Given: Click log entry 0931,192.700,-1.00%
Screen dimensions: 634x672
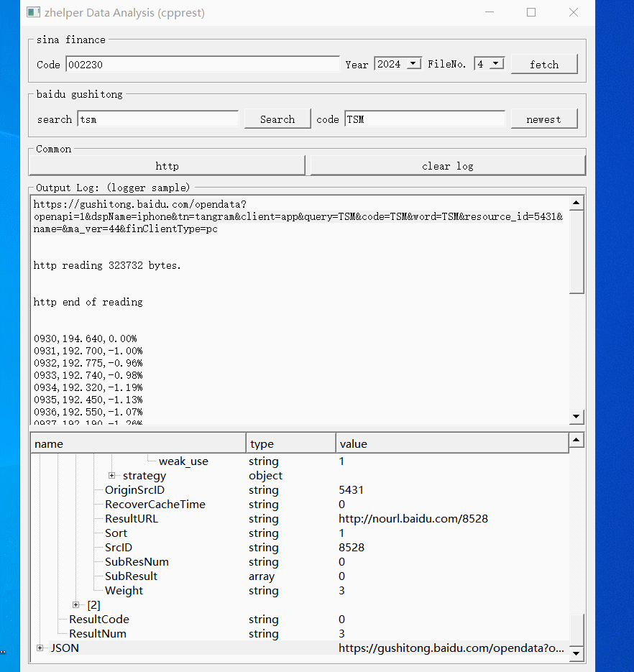Looking at the screenshot, I should pos(88,351).
